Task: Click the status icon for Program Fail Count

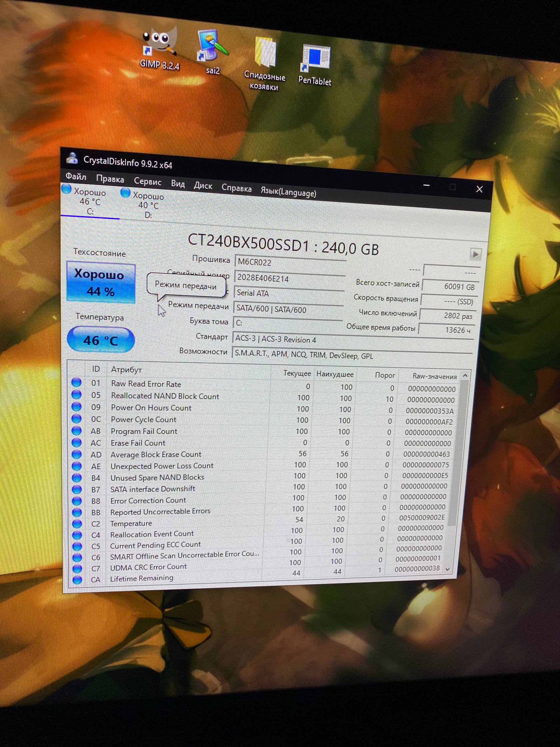Action: click(77, 431)
